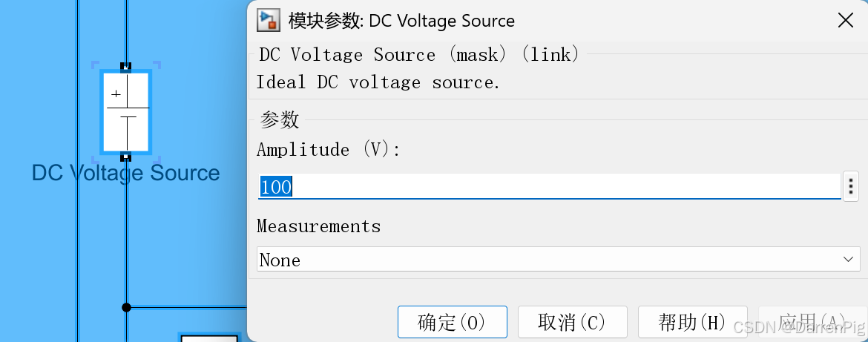
Task: Click the greyed-out 应用(A) apply button
Action: (x=812, y=322)
